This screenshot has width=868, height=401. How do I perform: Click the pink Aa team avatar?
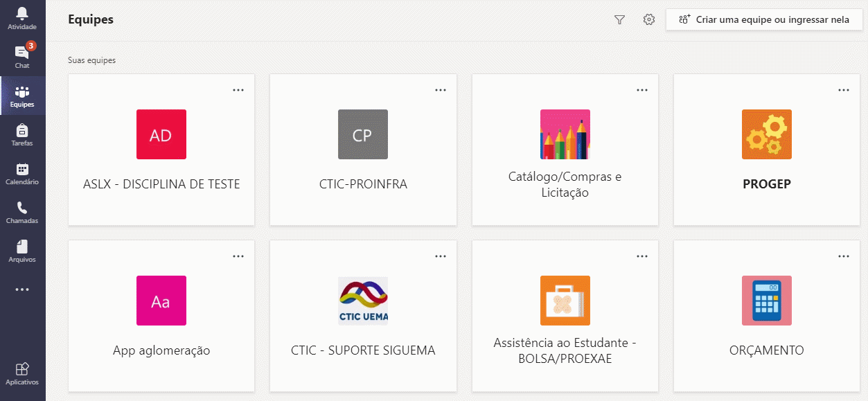[161, 301]
